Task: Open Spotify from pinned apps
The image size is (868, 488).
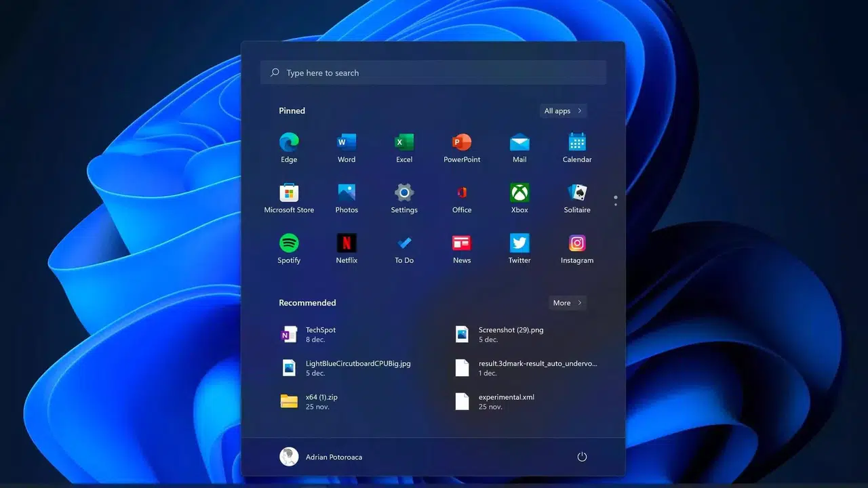Action: coord(289,243)
